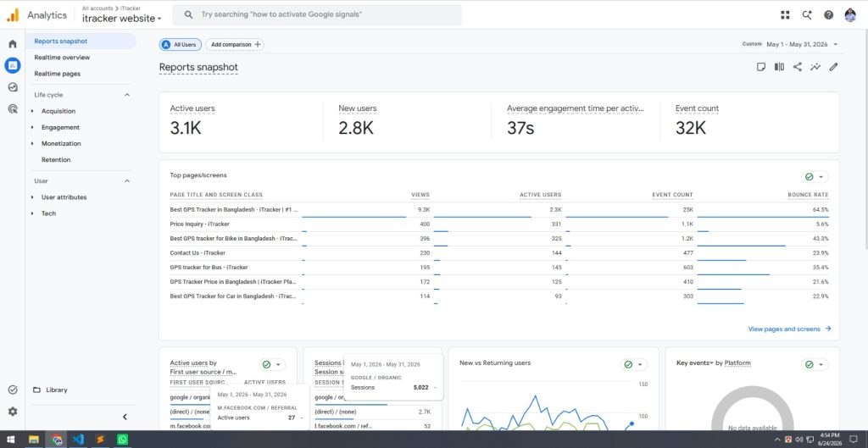The image size is (868, 448).
Task: Open View pages and screens link
Action: pos(789,329)
